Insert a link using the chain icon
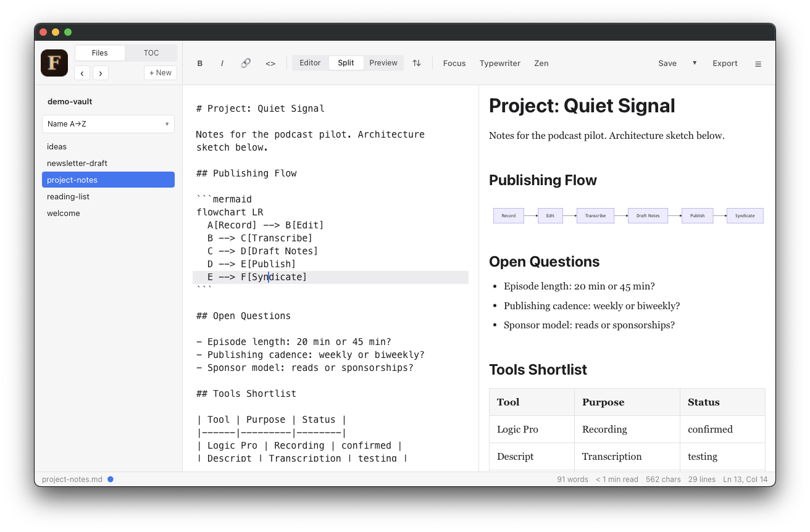Viewport: 810px width, 532px height. [246, 63]
